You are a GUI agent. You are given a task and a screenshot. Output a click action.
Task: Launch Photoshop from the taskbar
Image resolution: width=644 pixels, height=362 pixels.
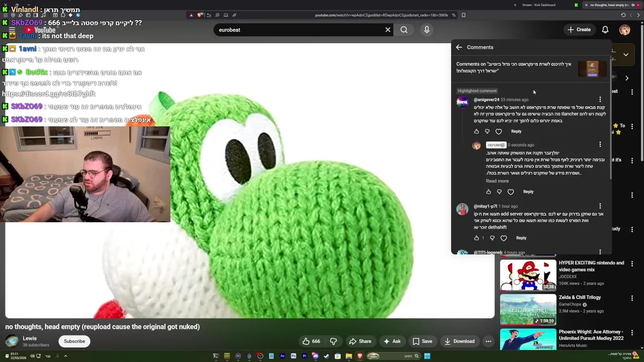pos(293,356)
